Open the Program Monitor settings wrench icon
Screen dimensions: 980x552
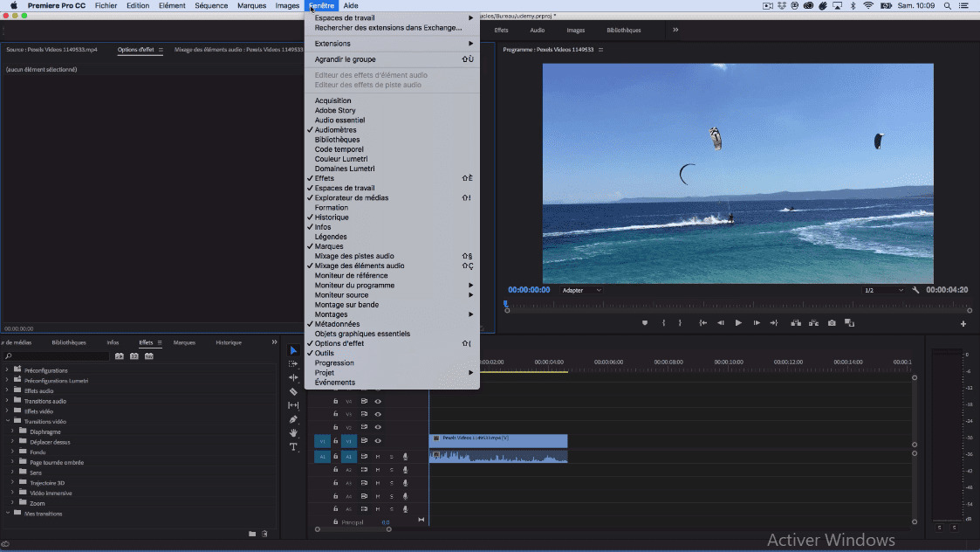click(x=917, y=288)
